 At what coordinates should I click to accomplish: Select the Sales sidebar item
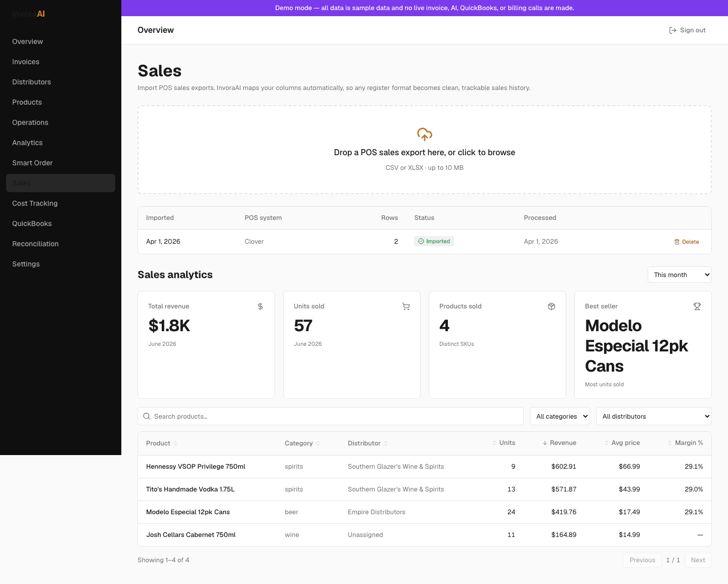click(x=61, y=183)
